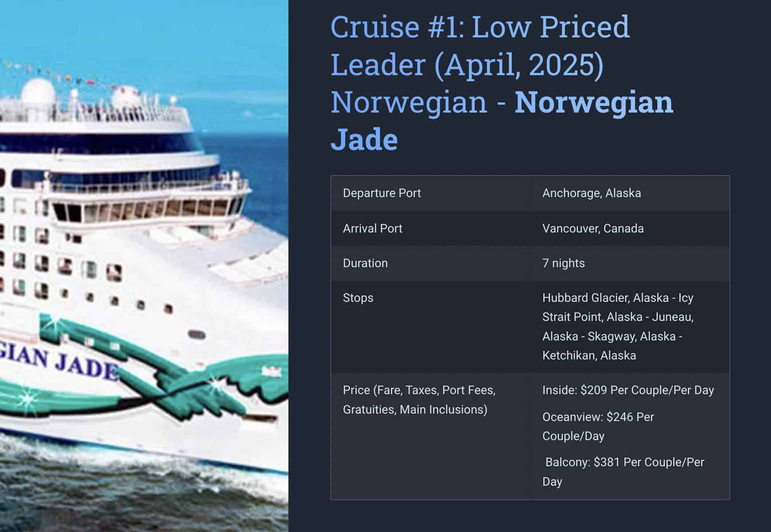Image resolution: width=771 pixels, height=532 pixels.
Task: Click the 'Ketchikan, Alaska' stop text
Action: [589, 356]
